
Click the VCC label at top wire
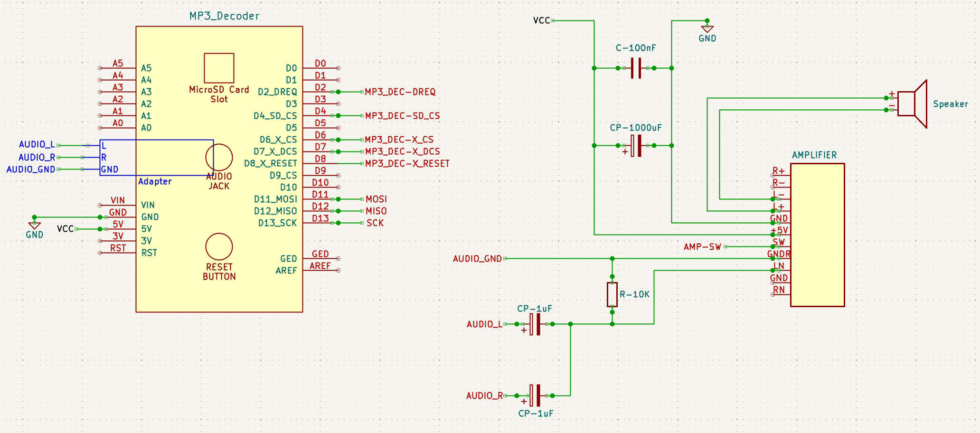pyautogui.click(x=541, y=20)
